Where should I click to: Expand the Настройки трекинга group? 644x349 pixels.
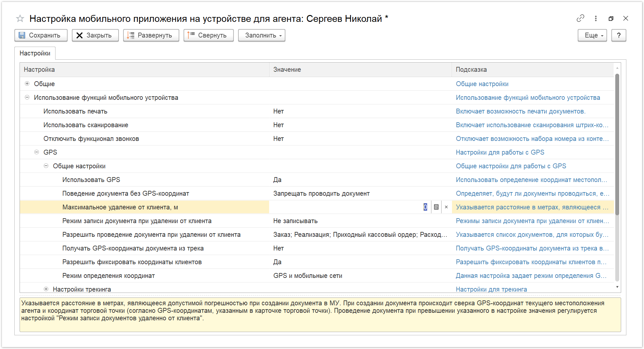[x=46, y=289]
